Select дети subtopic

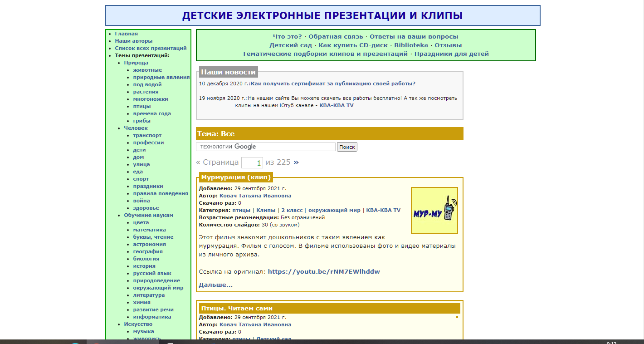[140, 150]
